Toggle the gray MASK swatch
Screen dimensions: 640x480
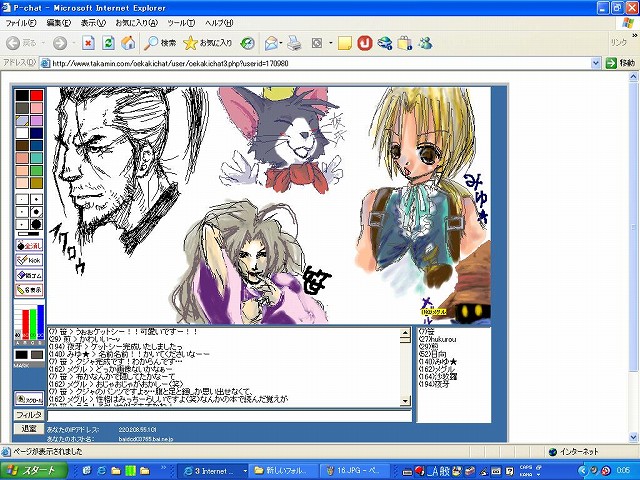click(37, 355)
